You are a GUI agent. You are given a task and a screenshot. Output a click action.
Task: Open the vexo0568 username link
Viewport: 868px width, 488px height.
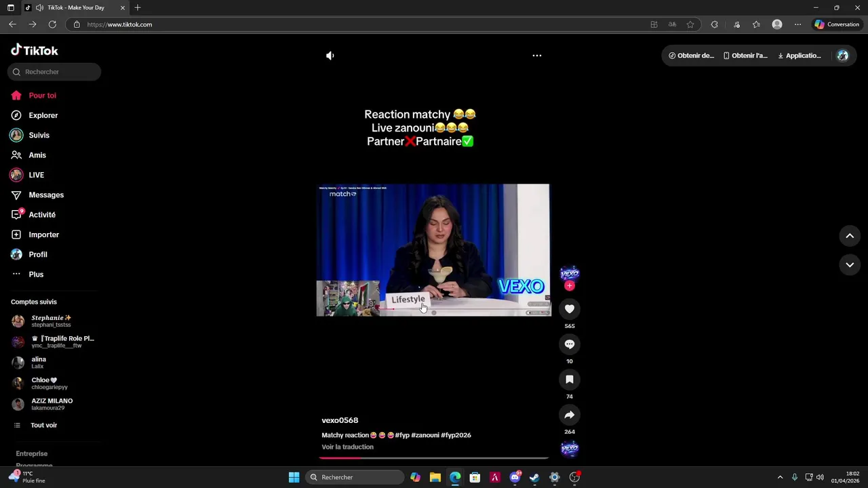tap(340, 421)
